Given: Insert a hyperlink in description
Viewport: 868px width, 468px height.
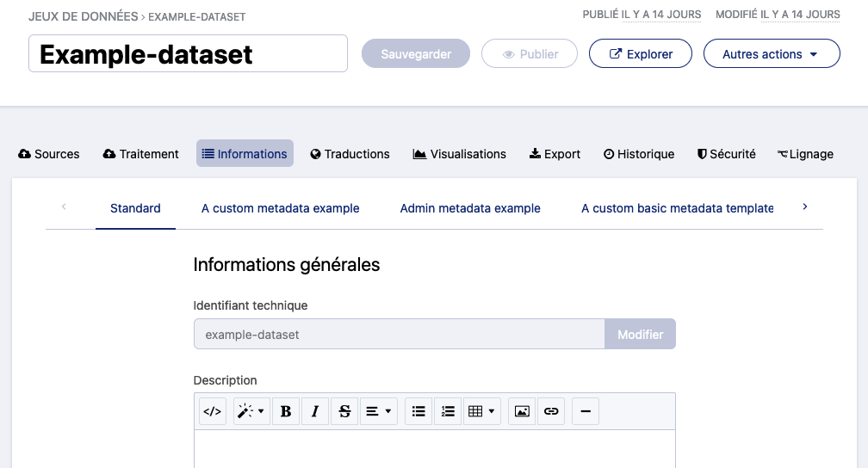Looking at the screenshot, I should tap(551, 412).
